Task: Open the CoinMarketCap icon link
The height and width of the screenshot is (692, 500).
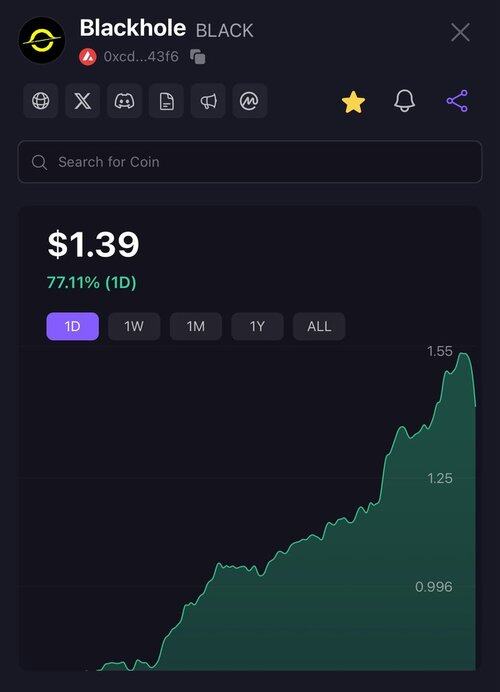Action: click(x=250, y=101)
